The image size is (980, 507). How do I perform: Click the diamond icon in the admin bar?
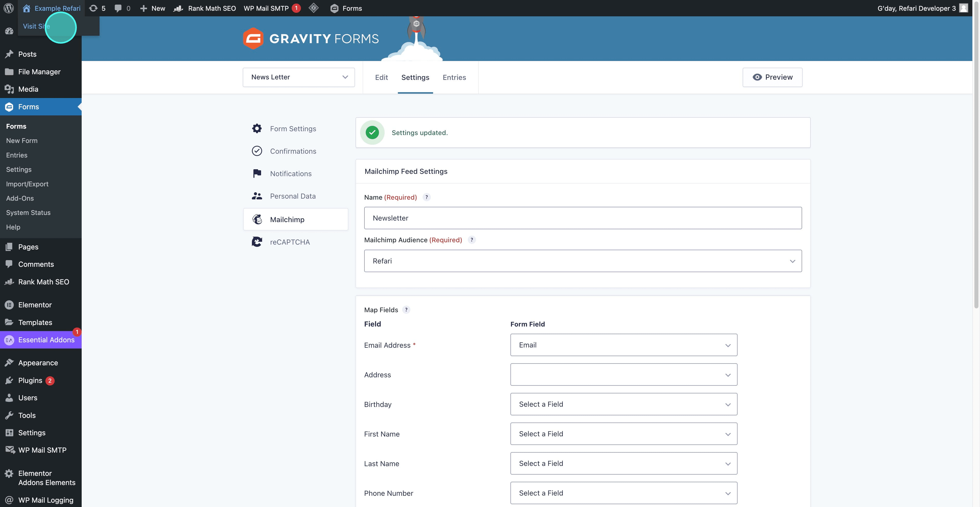coord(313,8)
